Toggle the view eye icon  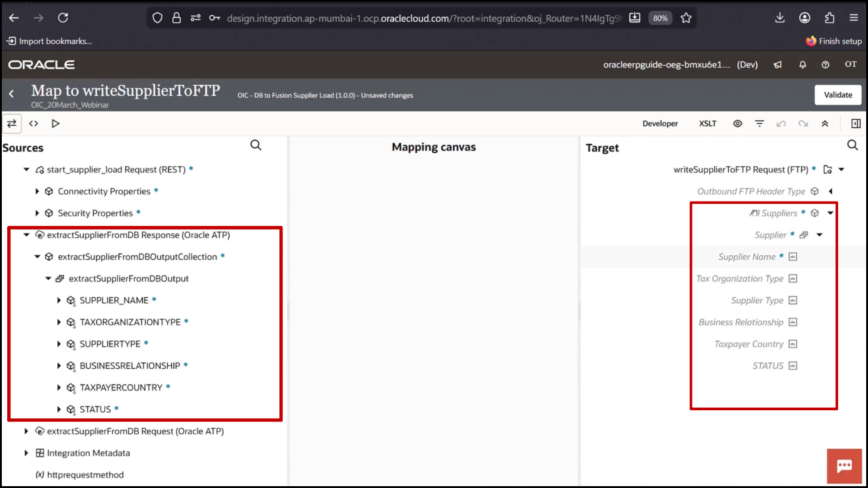point(737,123)
